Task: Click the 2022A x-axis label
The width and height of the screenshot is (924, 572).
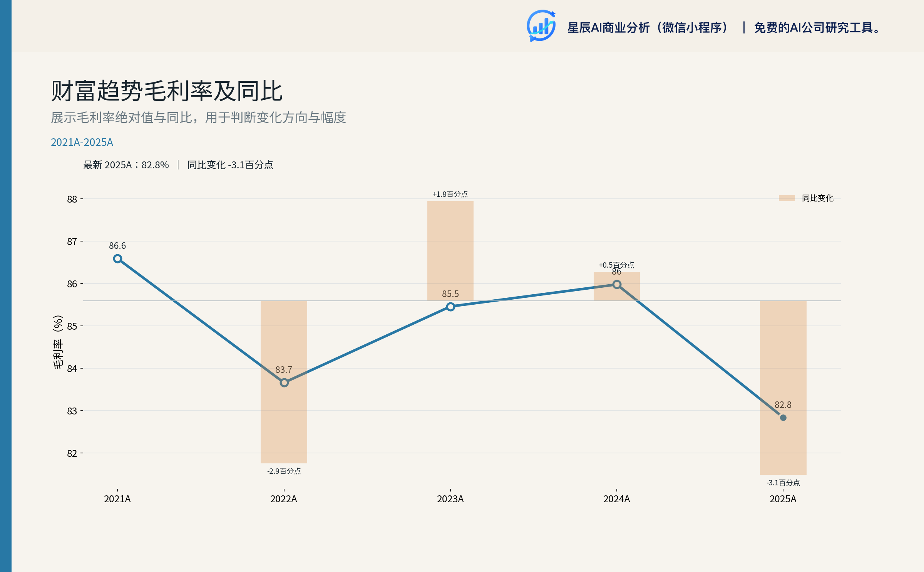Action: (x=284, y=499)
